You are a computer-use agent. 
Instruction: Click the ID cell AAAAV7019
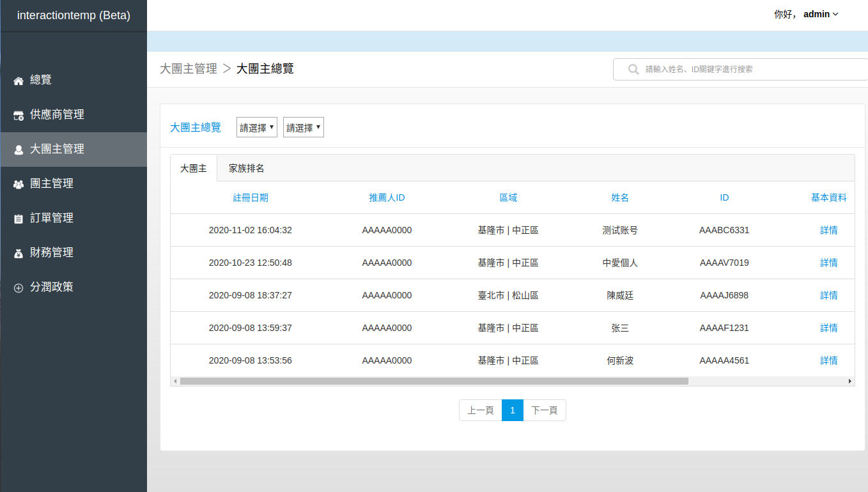pos(724,263)
